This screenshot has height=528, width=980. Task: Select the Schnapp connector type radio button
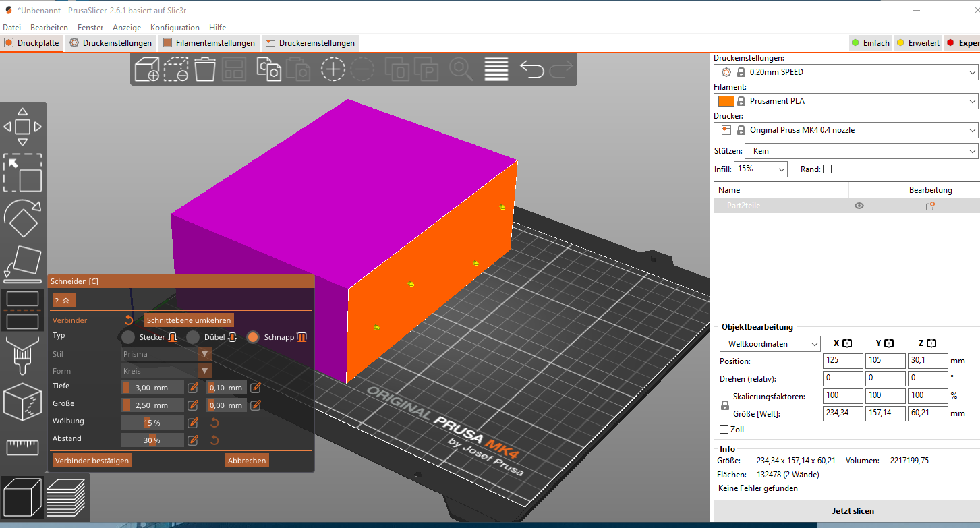[253, 337]
